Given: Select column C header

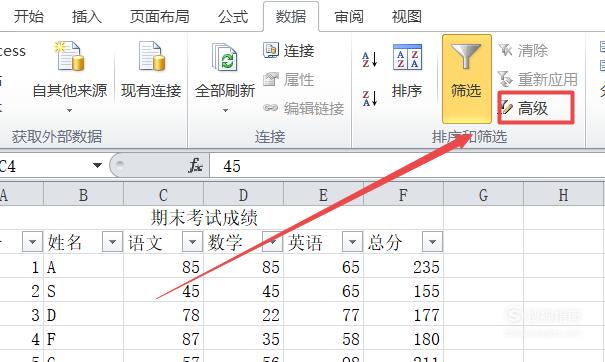Looking at the screenshot, I should pyautogui.click(x=163, y=195).
